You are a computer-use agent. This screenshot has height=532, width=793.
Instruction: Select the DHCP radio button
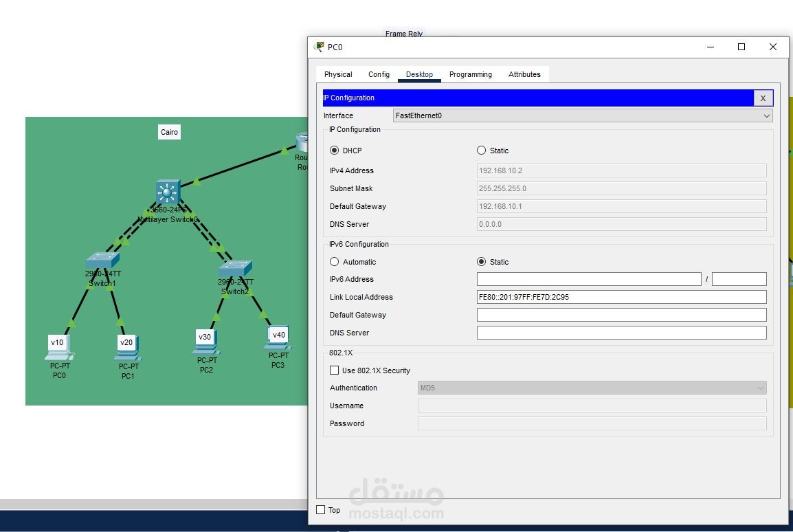pyautogui.click(x=334, y=151)
